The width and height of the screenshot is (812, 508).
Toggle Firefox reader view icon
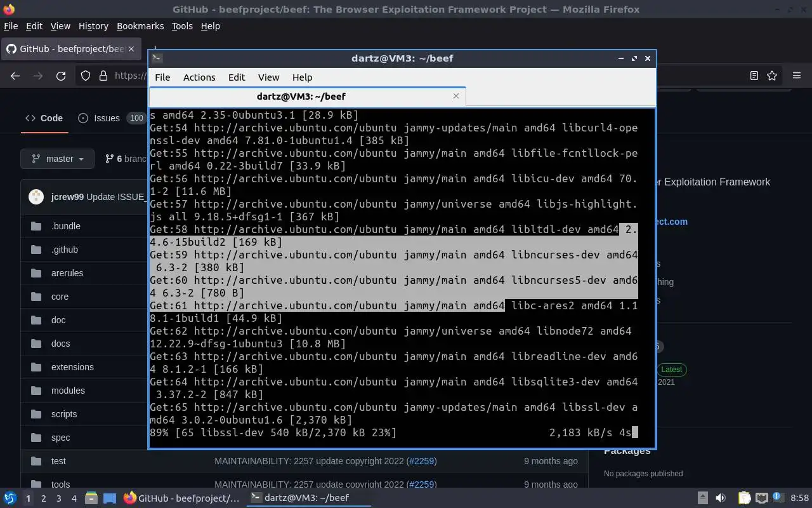tap(754, 76)
